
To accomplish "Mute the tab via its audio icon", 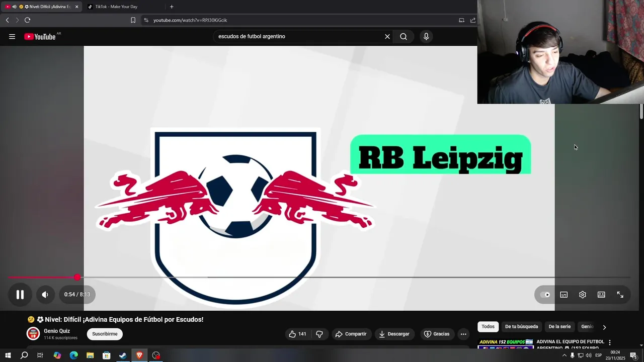I will 14,7.
